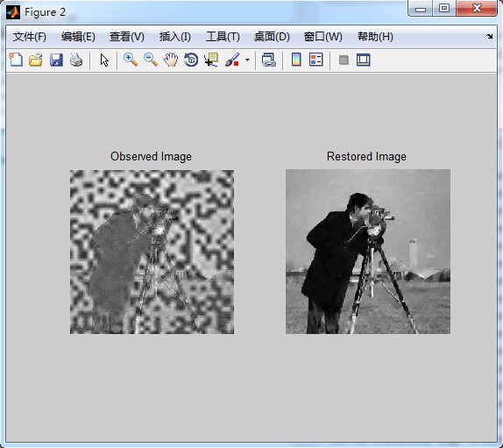Viewport: 503px width, 448px height.
Task: Activate the Zoom Out magnifier tool
Action: click(x=151, y=60)
